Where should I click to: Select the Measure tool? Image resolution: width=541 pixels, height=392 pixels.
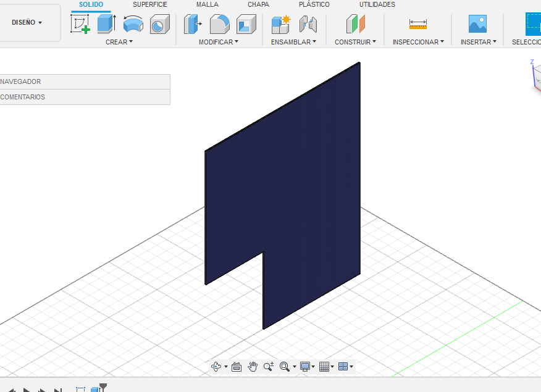point(418,24)
